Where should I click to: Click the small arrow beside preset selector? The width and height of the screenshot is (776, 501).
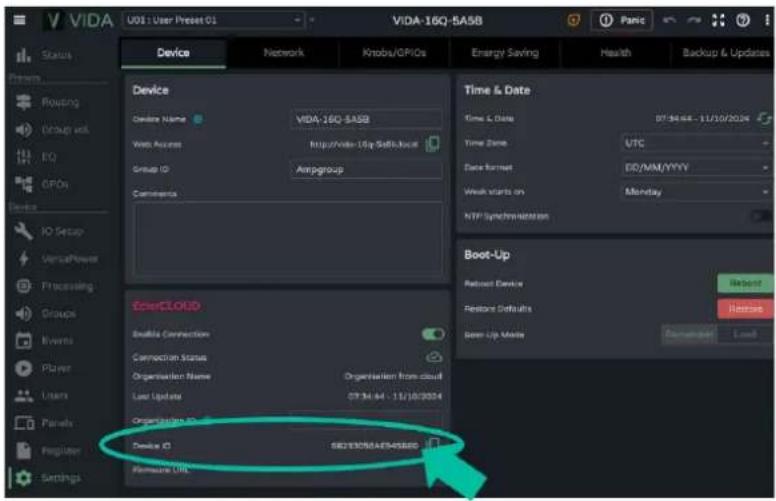[312, 20]
